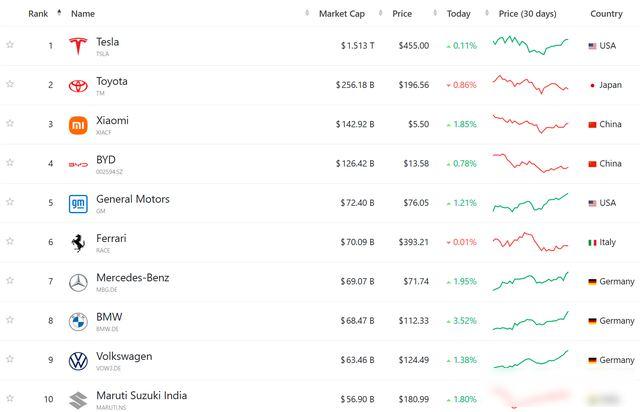Click the General Motors logo
This screenshot has height=412, width=640.
point(78,204)
